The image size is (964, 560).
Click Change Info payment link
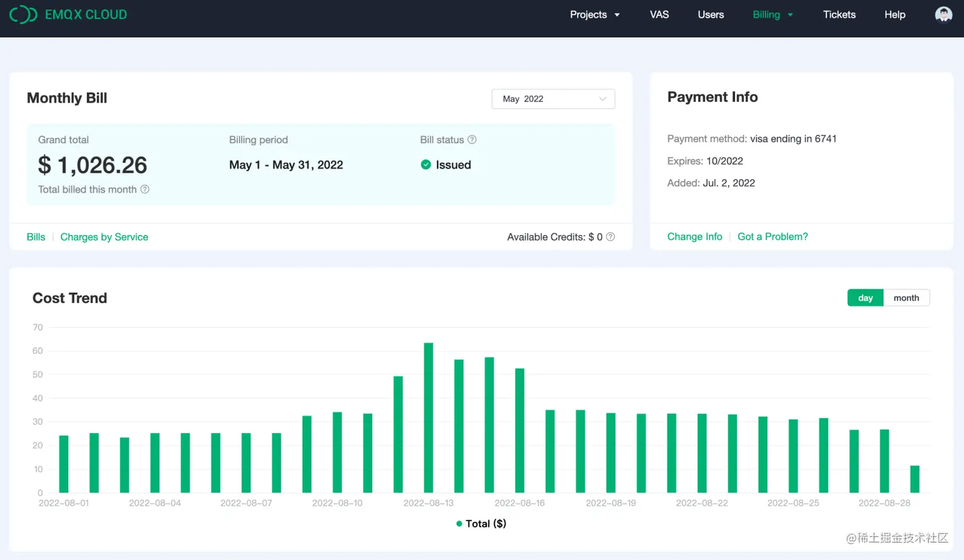[694, 236]
